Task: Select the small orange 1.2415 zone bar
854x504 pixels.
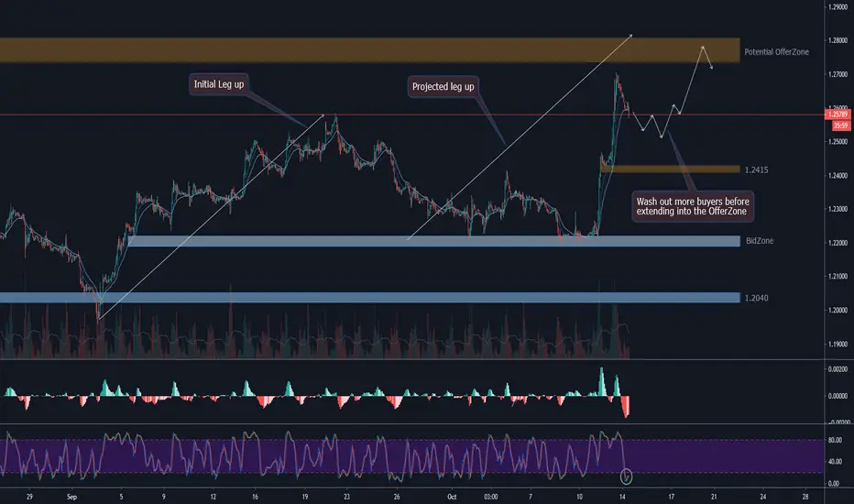Action: click(x=671, y=170)
